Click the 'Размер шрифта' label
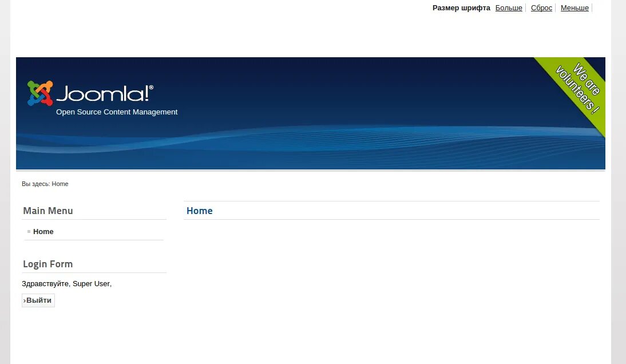 click(461, 8)
